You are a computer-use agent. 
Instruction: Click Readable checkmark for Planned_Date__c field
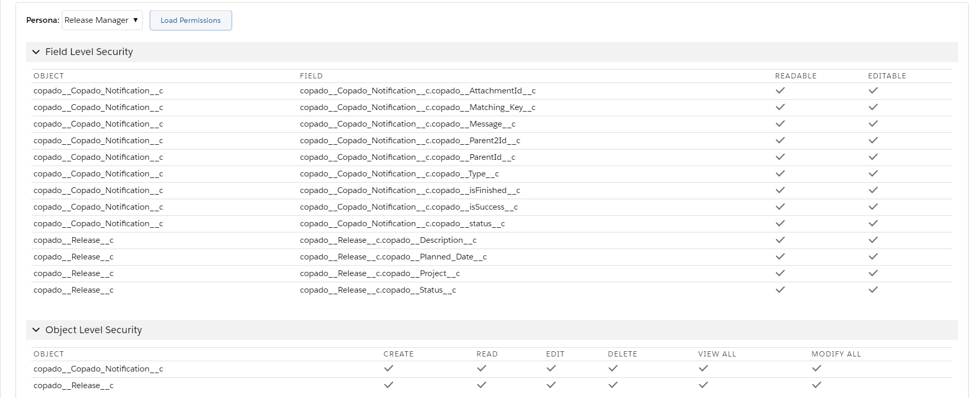tap(780, 256)
